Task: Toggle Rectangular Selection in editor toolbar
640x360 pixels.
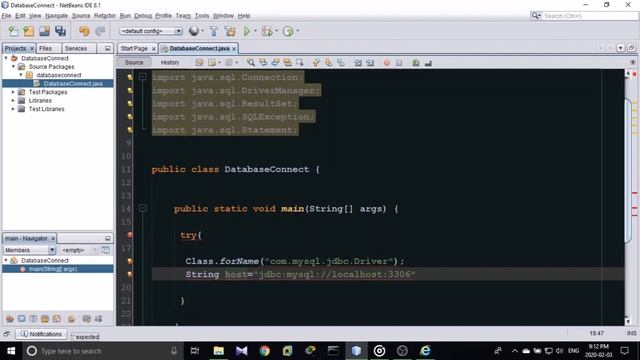Action: pos(300,62)
